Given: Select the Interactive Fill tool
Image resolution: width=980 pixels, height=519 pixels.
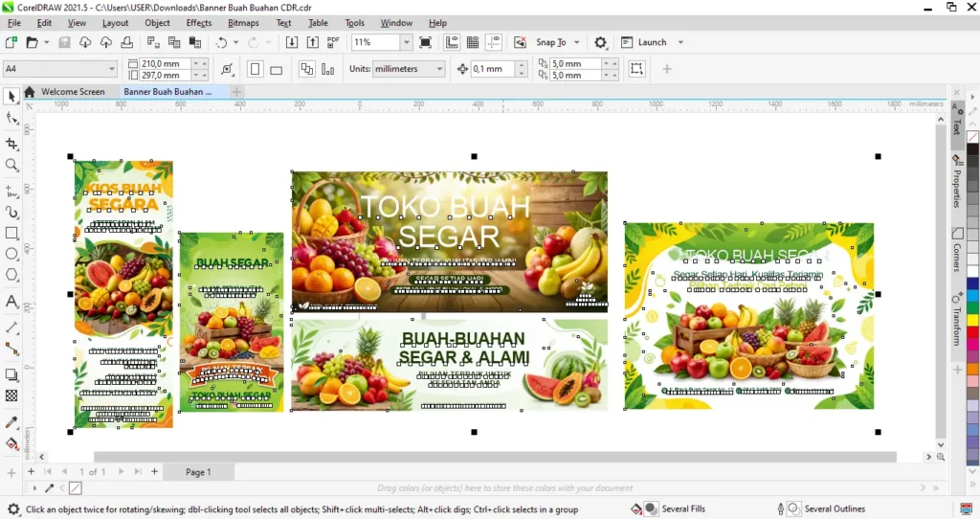Looking at the screenshot, I should click(x=11, y=443).
